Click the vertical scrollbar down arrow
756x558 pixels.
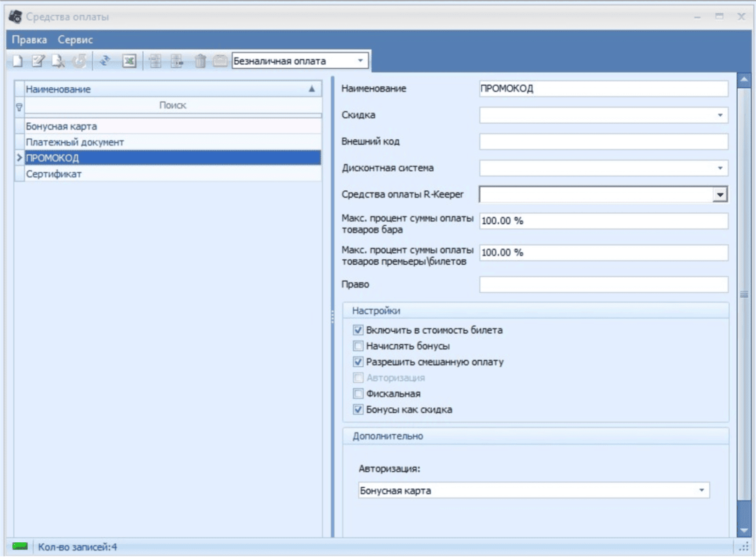[744, 531]
